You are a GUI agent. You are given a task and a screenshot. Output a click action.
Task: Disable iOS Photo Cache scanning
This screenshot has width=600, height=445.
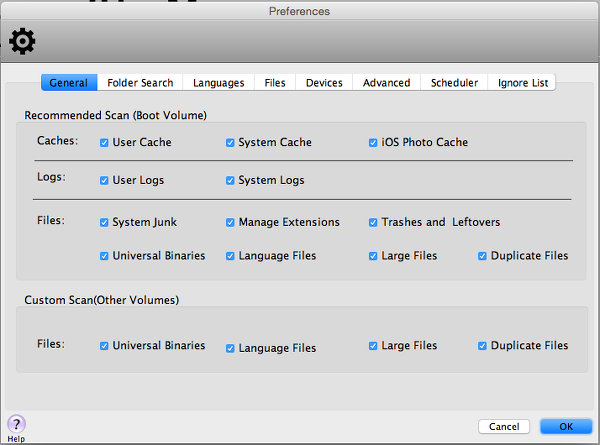[373, 143]
